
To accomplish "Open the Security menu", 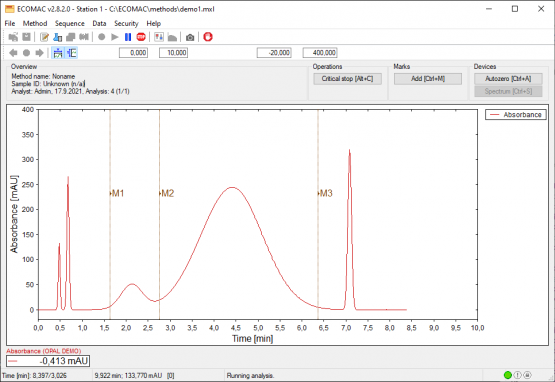I will 126,23.
